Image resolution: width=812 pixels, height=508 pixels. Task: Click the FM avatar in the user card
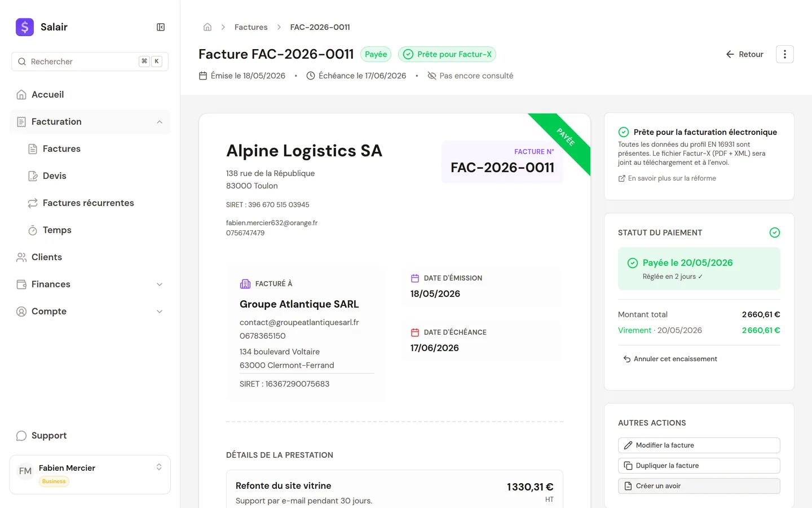[x=25, y=471]
